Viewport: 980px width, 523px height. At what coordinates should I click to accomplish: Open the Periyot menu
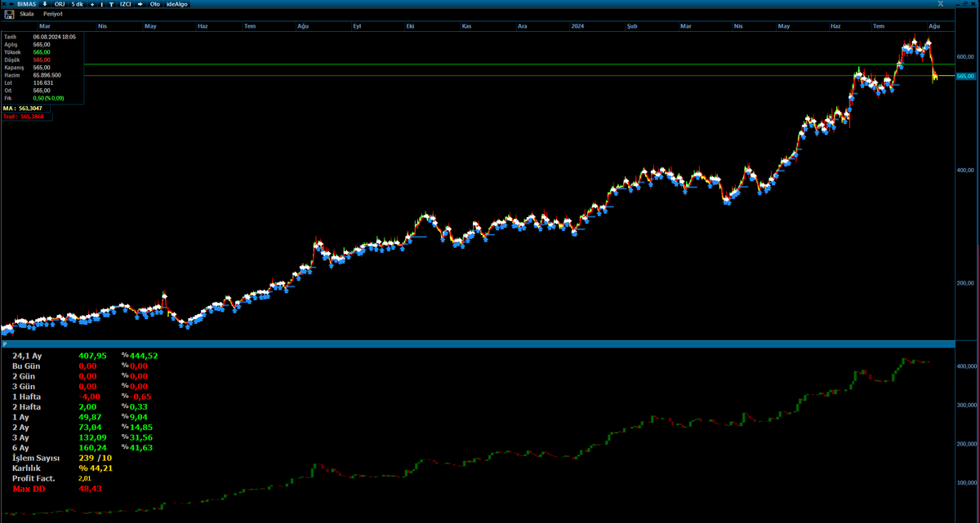pos(53,15)
